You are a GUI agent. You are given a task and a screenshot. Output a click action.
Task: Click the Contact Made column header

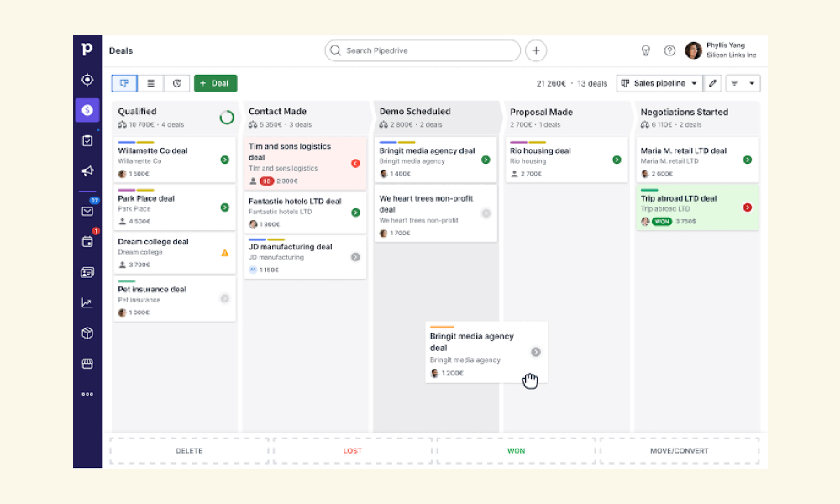[x=306, y=118]
